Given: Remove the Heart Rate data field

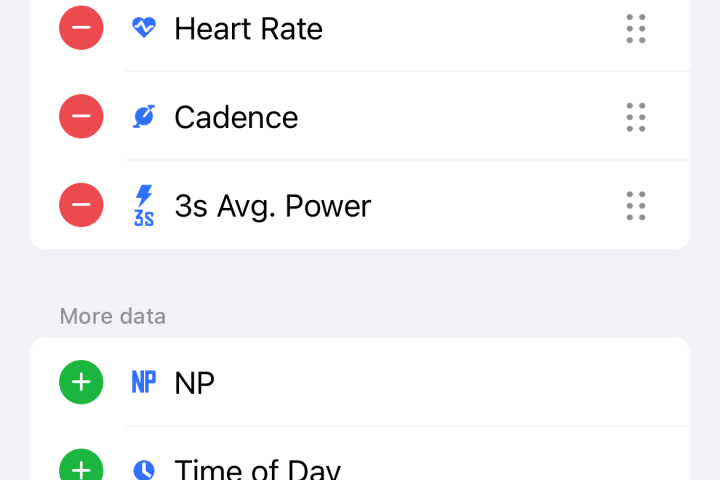Looking at the screenshot, I should 81,28.
